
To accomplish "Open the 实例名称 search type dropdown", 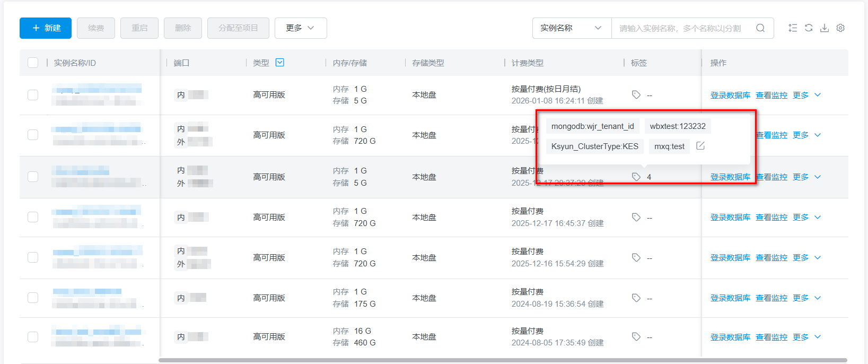I will click(572, 28).
